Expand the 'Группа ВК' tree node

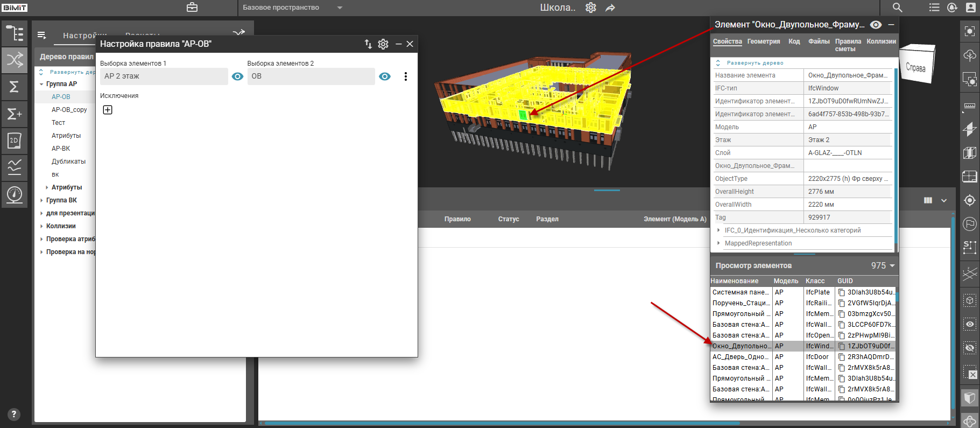click(41, 200)
